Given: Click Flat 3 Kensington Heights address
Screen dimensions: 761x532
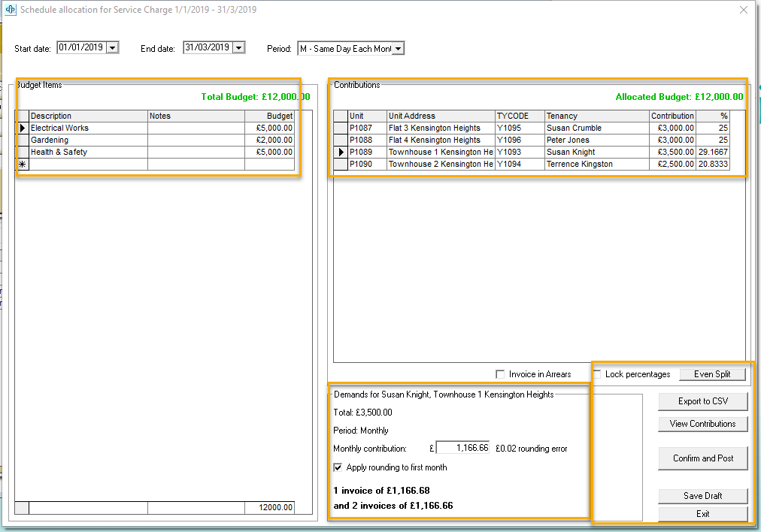Looking at the screenshot, I should tap(441, 128).
